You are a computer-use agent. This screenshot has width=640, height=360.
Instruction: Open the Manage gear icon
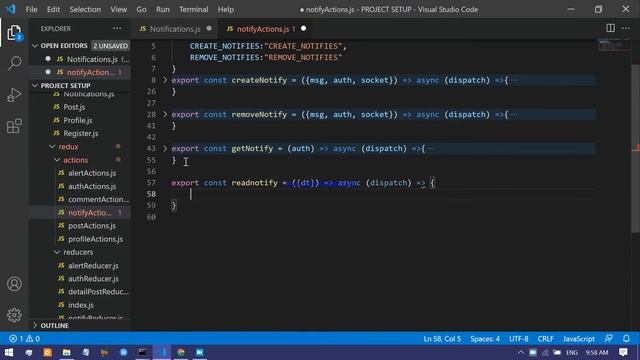14,315
